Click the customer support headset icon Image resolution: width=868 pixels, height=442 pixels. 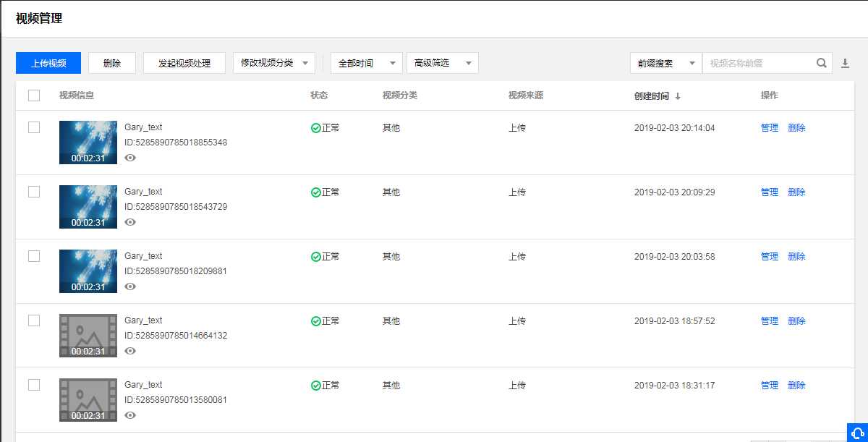tap(856, 433)
